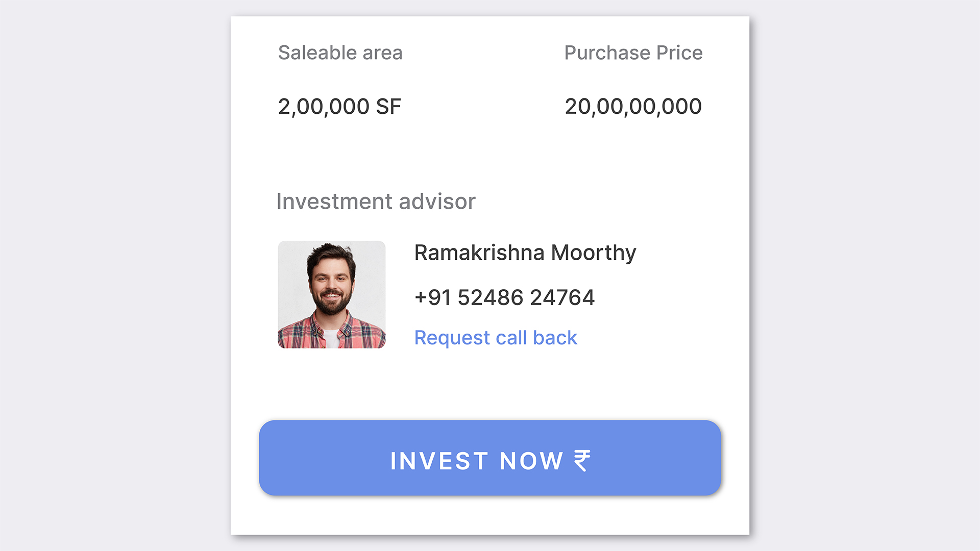
Task: Open the Request call back link
Action: (x=495, y=338)
